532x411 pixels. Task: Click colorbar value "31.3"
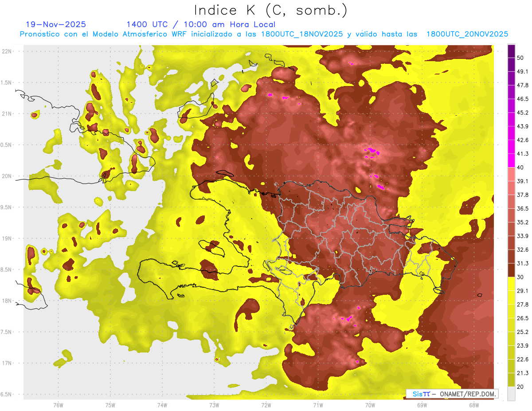click(523, 263)
